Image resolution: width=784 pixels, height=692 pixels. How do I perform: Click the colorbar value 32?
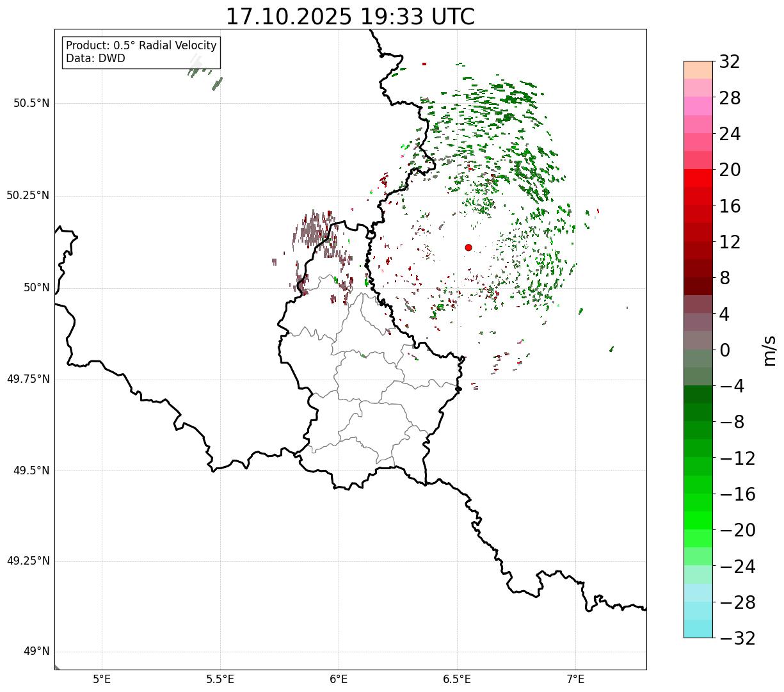[x=730, y=62]
